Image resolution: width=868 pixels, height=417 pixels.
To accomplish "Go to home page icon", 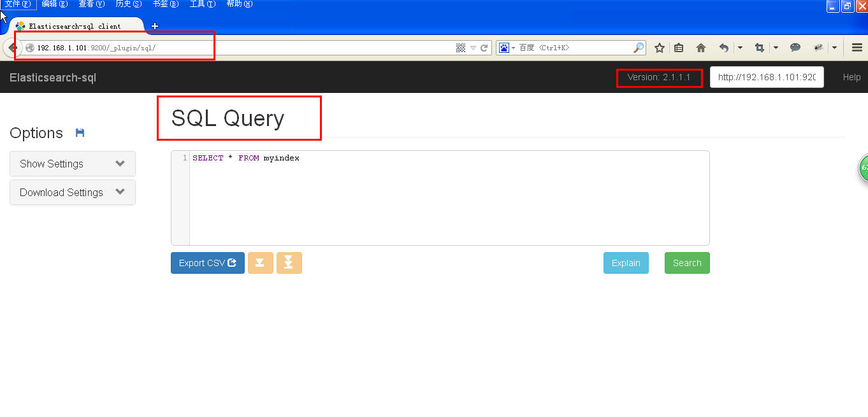I will pyautogui.click(x=701, y=48).
